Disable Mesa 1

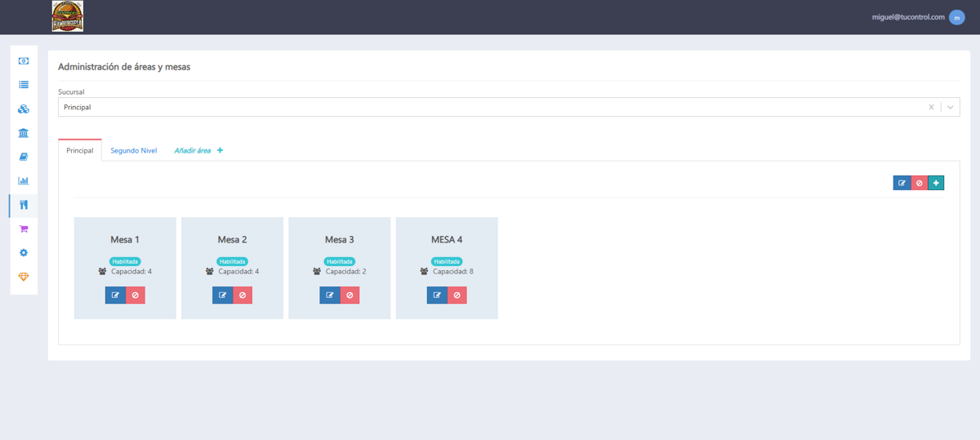click(136, 295)
